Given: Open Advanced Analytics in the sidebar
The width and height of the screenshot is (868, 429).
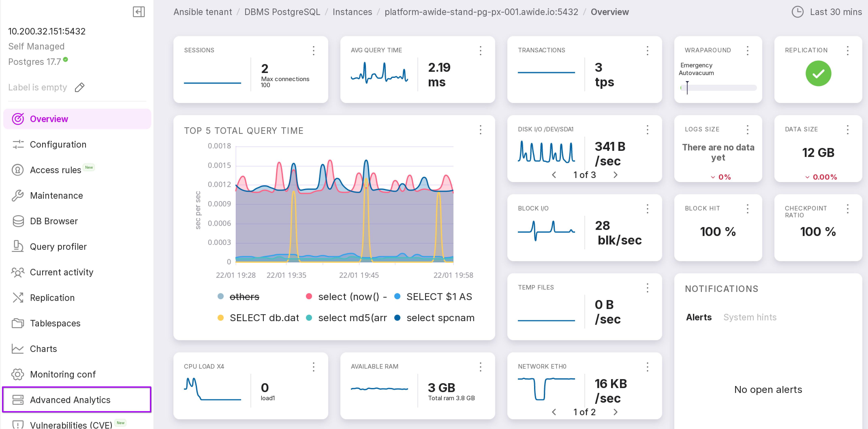Looking at the screenshot, I should click(70, 400).
